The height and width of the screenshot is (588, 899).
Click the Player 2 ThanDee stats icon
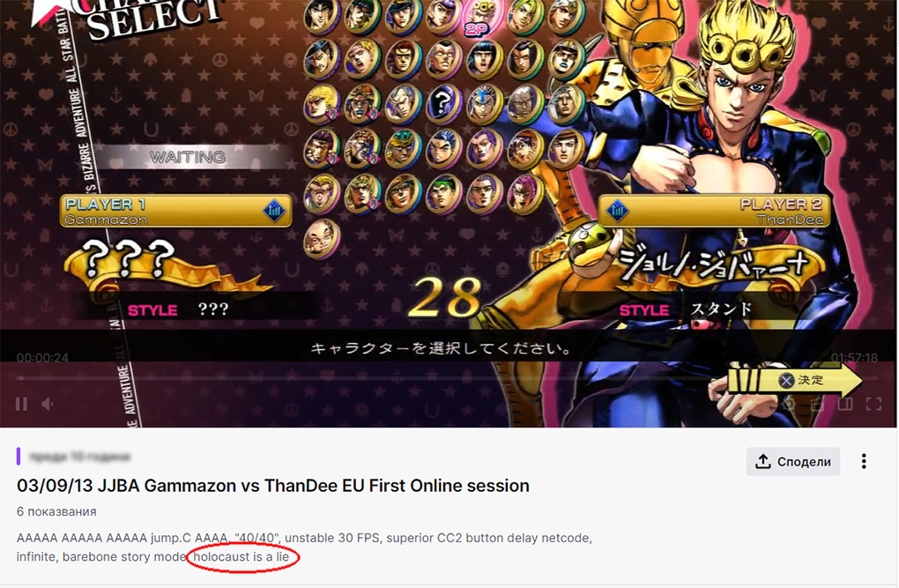pos(618,211)
